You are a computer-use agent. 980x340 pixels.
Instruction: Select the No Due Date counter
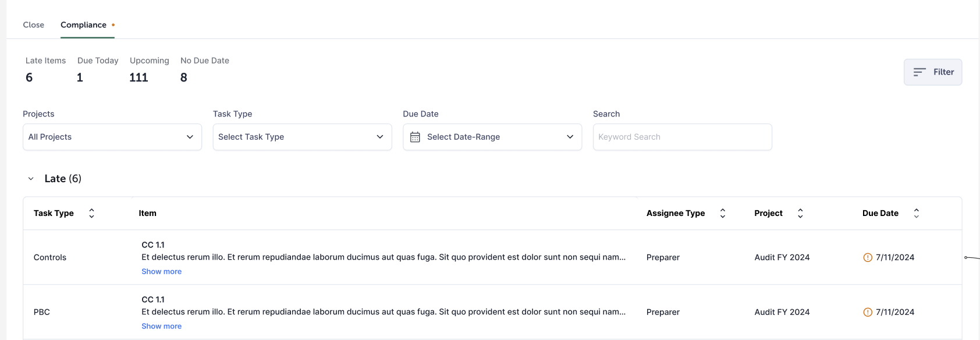coord(184,77)
